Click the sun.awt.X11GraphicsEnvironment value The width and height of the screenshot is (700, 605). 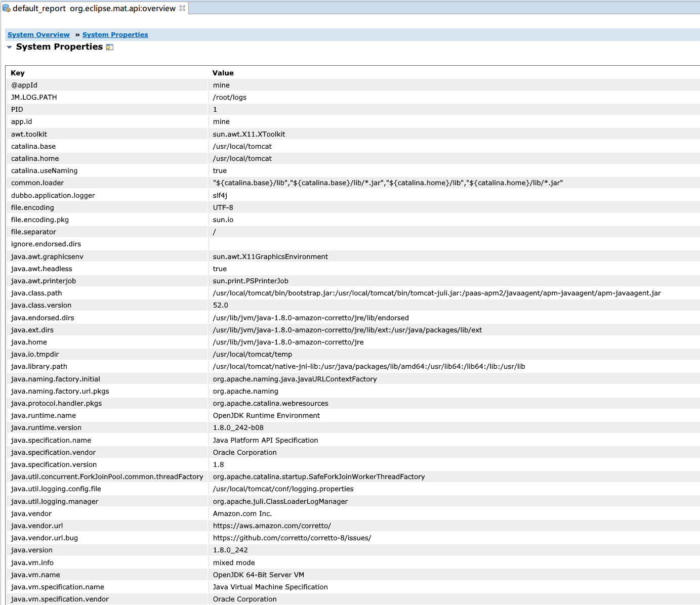point(271,256)
